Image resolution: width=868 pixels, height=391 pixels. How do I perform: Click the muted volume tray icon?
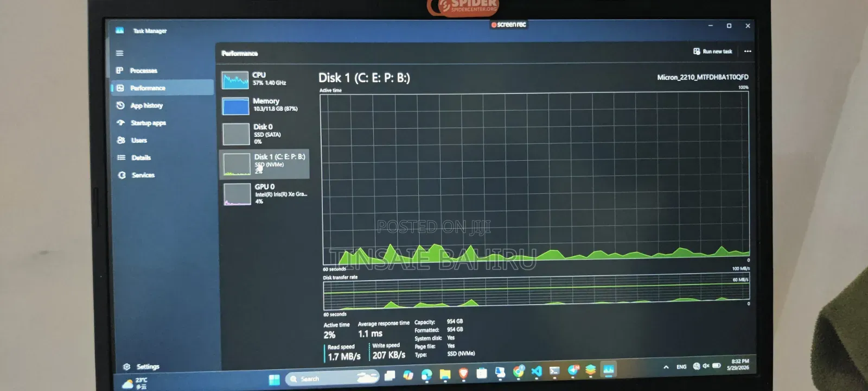coord(706,365)
